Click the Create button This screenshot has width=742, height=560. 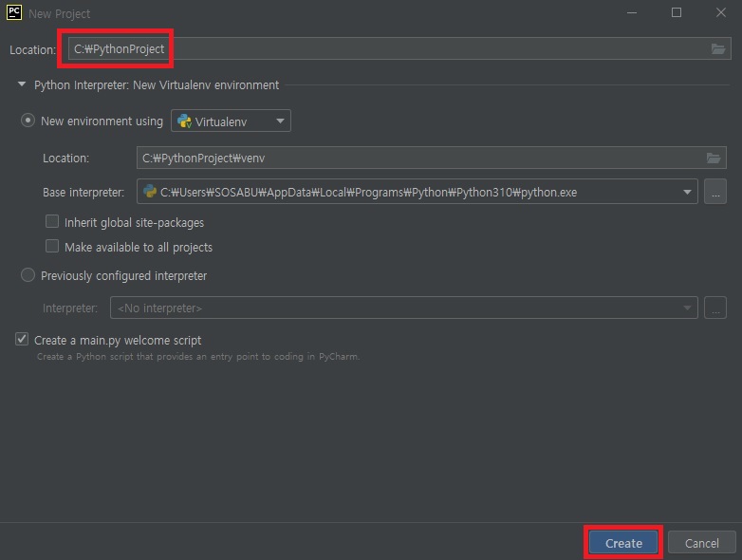tap(623, 543)
